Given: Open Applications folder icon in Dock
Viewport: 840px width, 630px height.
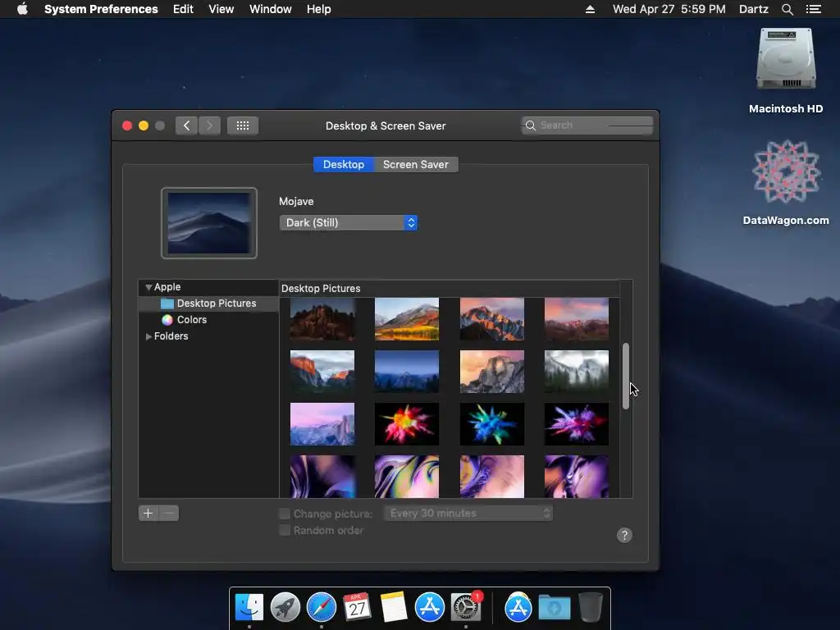Looking at the screenshot, I should [x=518, y=608].
